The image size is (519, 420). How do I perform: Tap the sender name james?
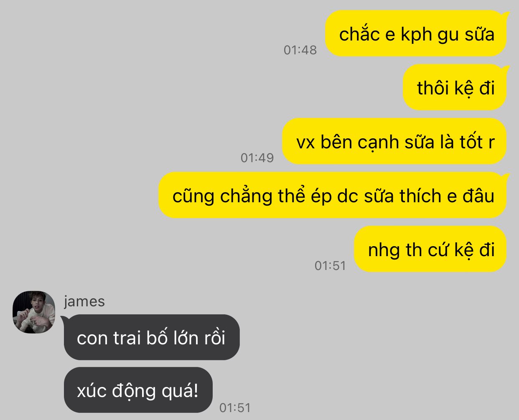(x=84, y=301)
